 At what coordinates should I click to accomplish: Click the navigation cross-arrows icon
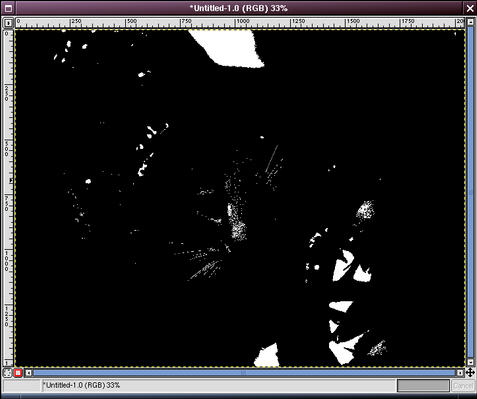click(470, 372)
